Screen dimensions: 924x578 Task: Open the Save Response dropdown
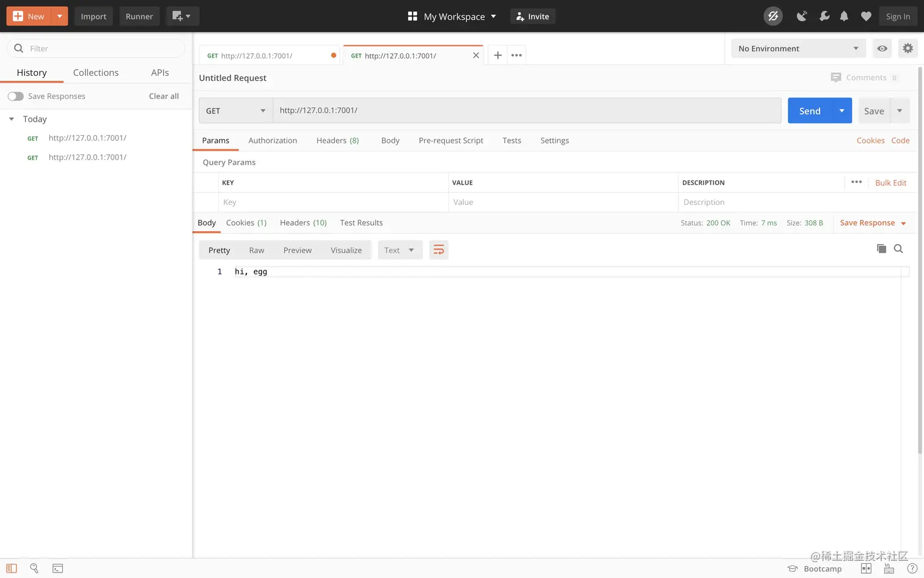[x=873, y=223]
